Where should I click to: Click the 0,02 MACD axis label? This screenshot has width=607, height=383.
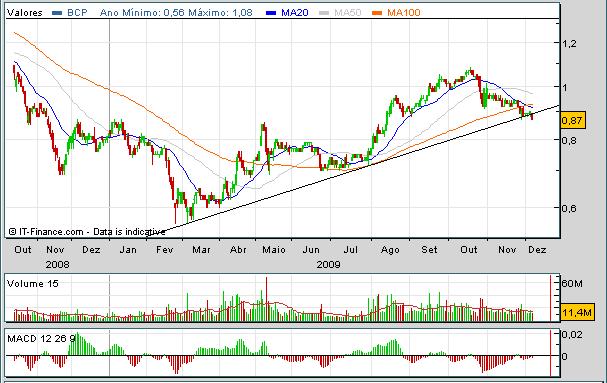click(571, 335)
